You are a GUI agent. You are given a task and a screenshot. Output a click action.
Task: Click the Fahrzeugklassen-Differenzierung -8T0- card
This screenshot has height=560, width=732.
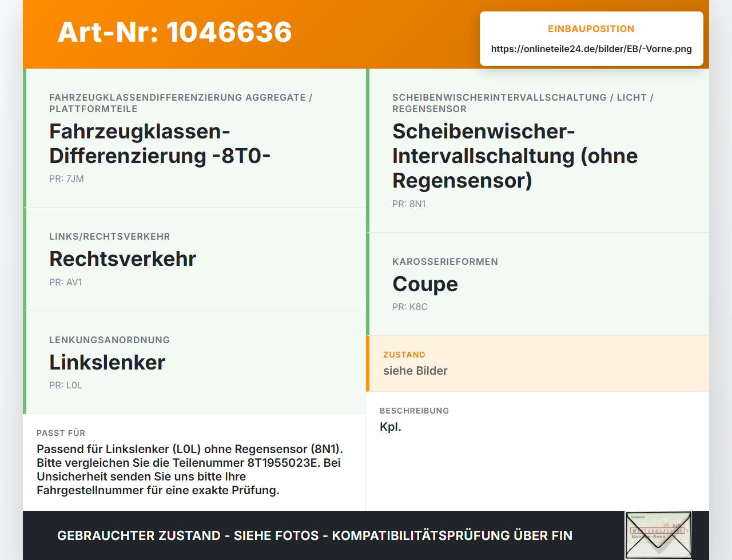click(194, 138)
